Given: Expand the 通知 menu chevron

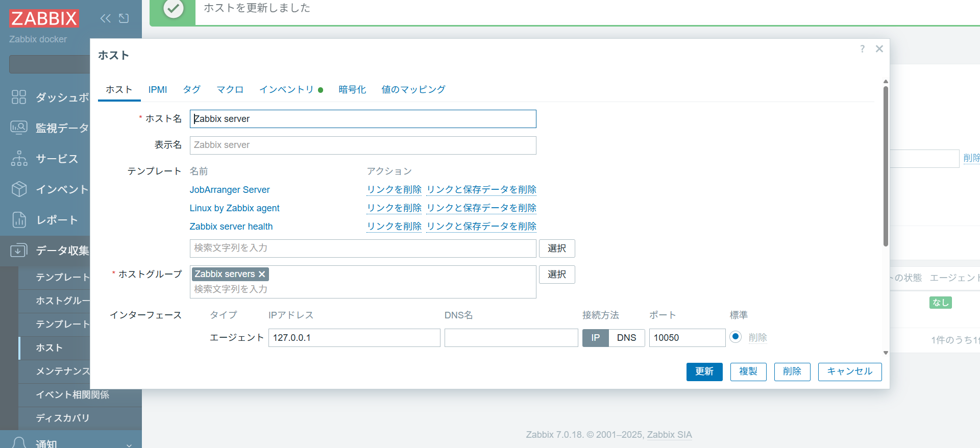Looking at the screenshot, I should click(x=129, y=444).
